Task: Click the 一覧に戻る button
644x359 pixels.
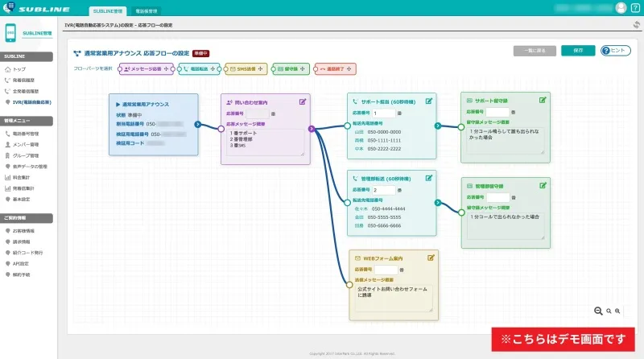Action: coord(535,51)
